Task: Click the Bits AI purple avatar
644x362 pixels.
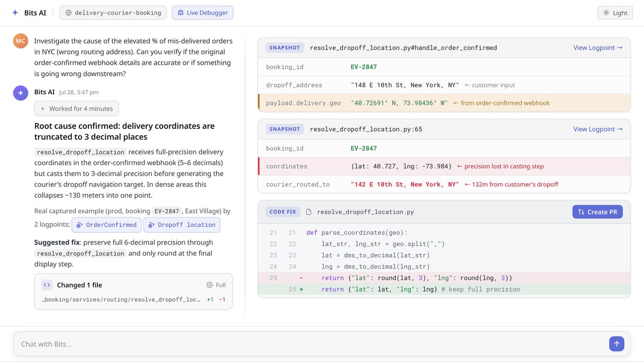Action: coord(21,93)
